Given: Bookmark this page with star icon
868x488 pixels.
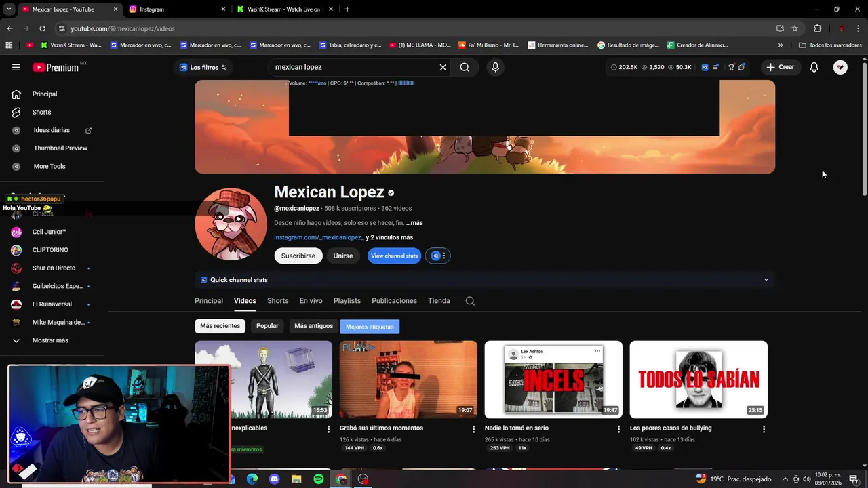Looking at the screenshot, I should [x=795, y=28].
